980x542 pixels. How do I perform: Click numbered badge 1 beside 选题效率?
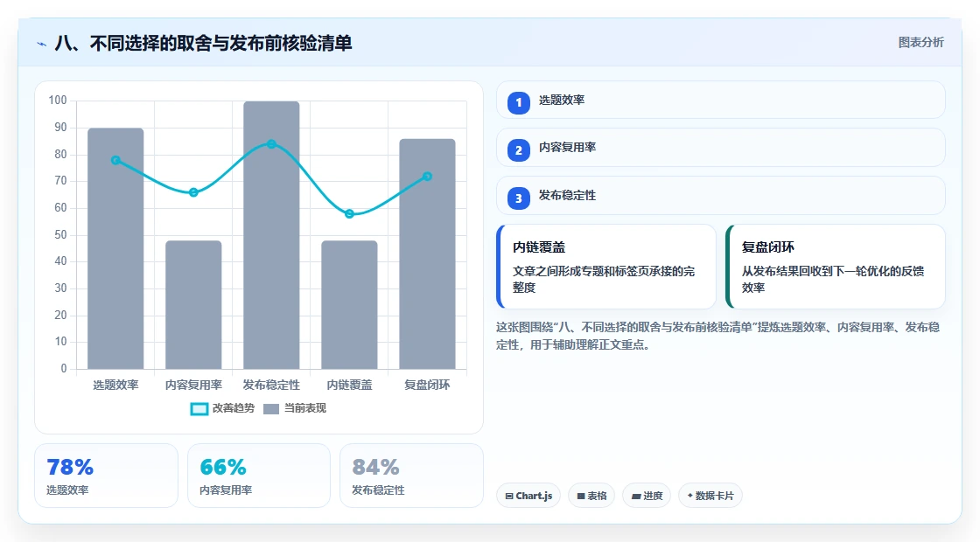click(x=519, y=102)
